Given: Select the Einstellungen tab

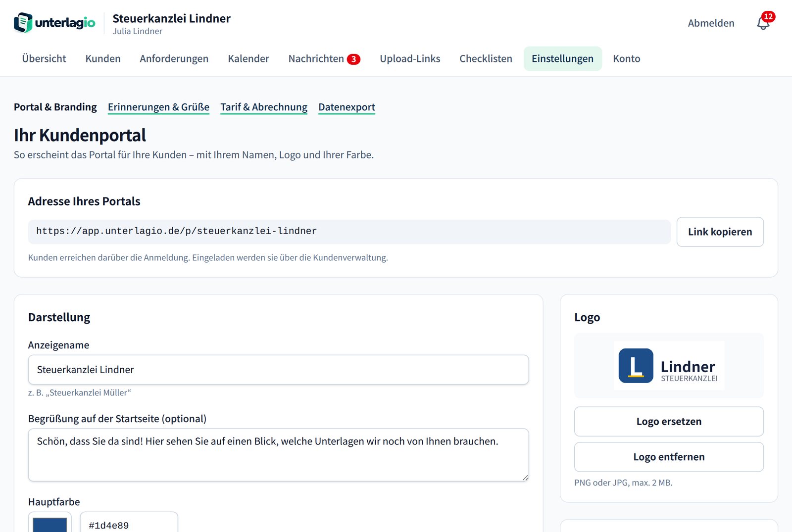Looking at the screenshot, I should pyautogui.click(x=563, y=58).
